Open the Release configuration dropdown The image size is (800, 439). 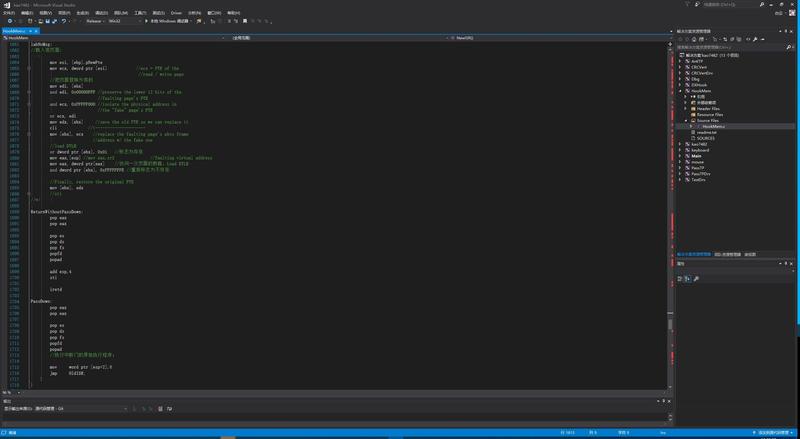pyautogui.click(x=95, y=21)
